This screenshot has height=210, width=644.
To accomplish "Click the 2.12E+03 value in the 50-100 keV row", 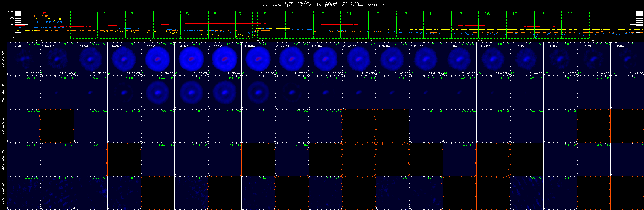I will 334,178.
